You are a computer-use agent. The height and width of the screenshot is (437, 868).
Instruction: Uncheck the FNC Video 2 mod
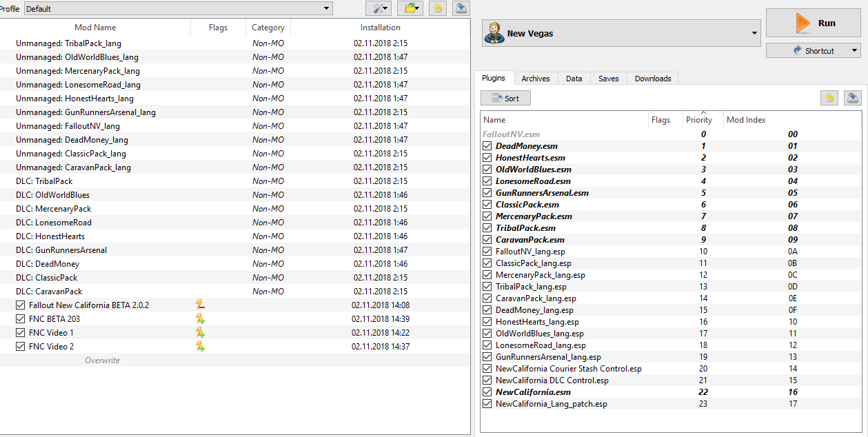point(20,346)
